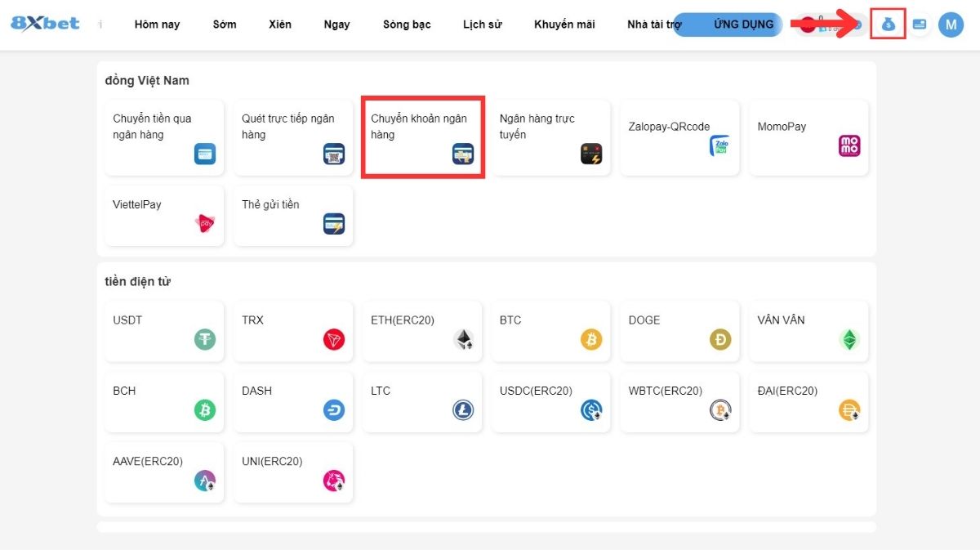980x550 pixels.
Task: Switch to Sòng bạc section
Action: 407,25
